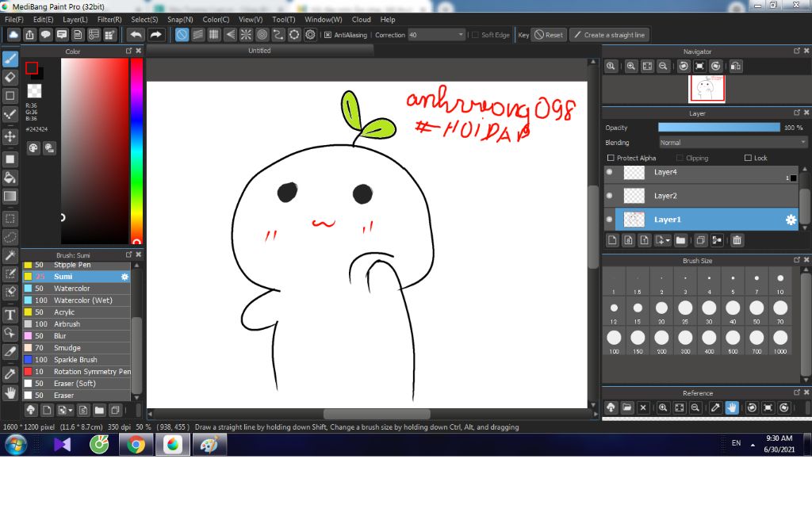Image resolution: width=812 pixels, height=524 pixels.
Task: Select the Text tool
Action: (10, 315)
